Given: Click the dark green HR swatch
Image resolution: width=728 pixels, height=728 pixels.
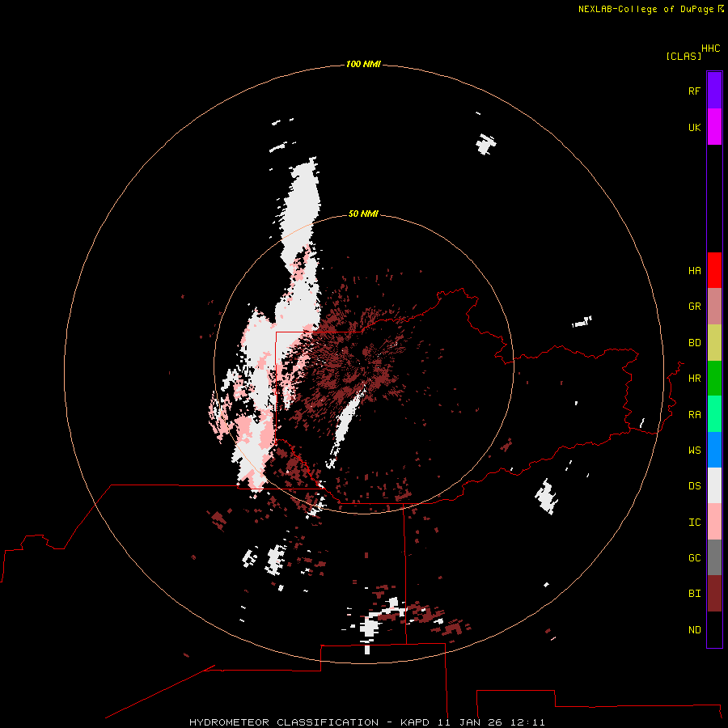Looking at the screenshot, I should (714, 379).
